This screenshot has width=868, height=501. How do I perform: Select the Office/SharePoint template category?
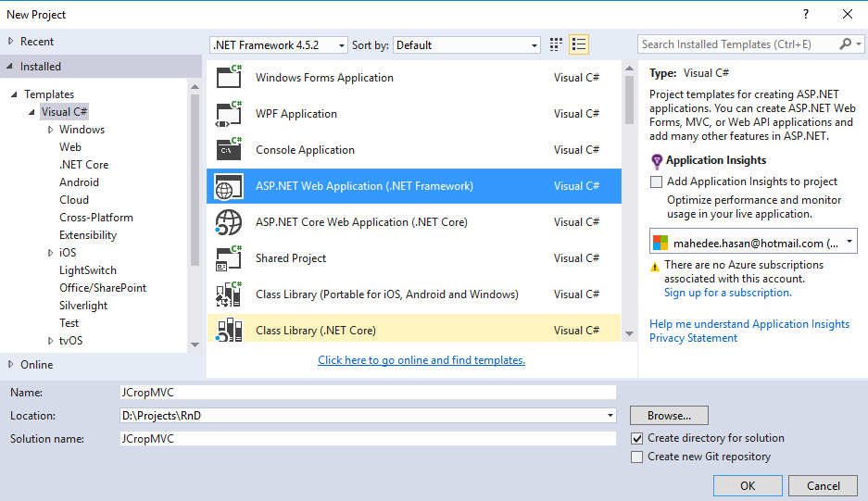click(103, 288)
